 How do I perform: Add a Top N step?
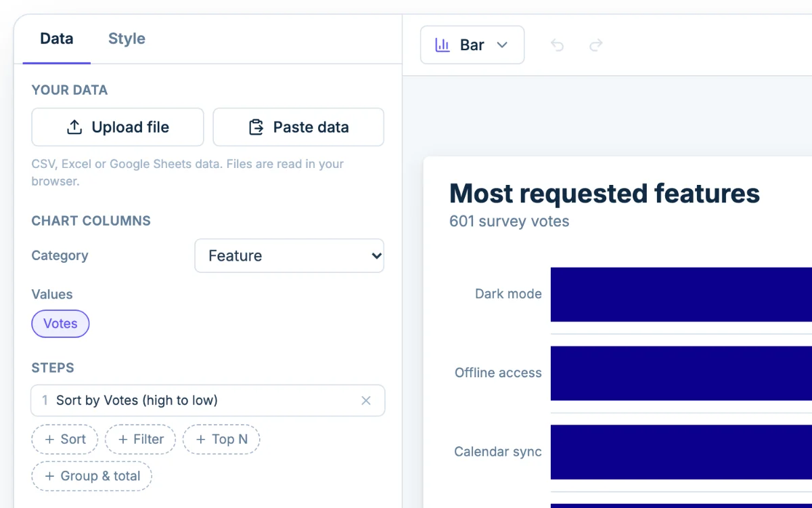[x=221, y=439]
